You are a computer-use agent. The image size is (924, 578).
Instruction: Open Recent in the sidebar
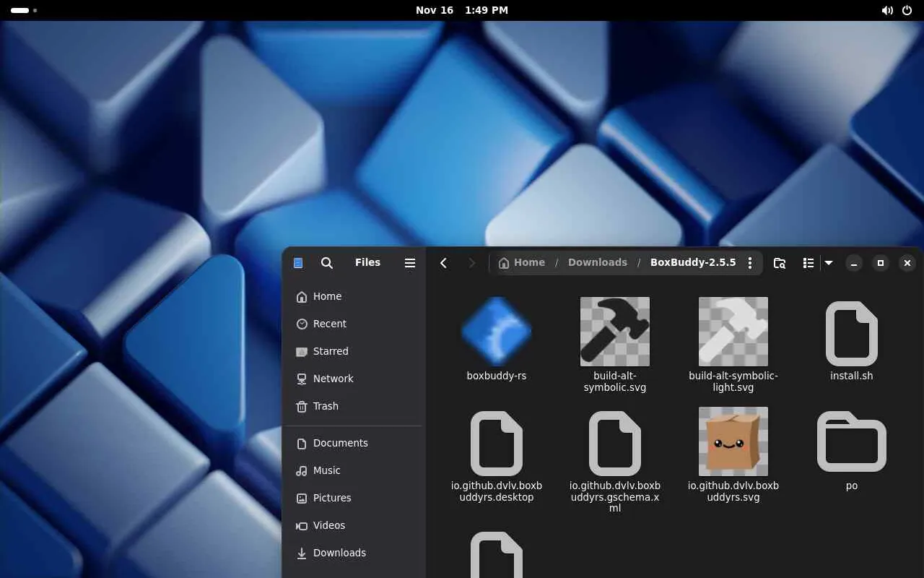point(352,324)
